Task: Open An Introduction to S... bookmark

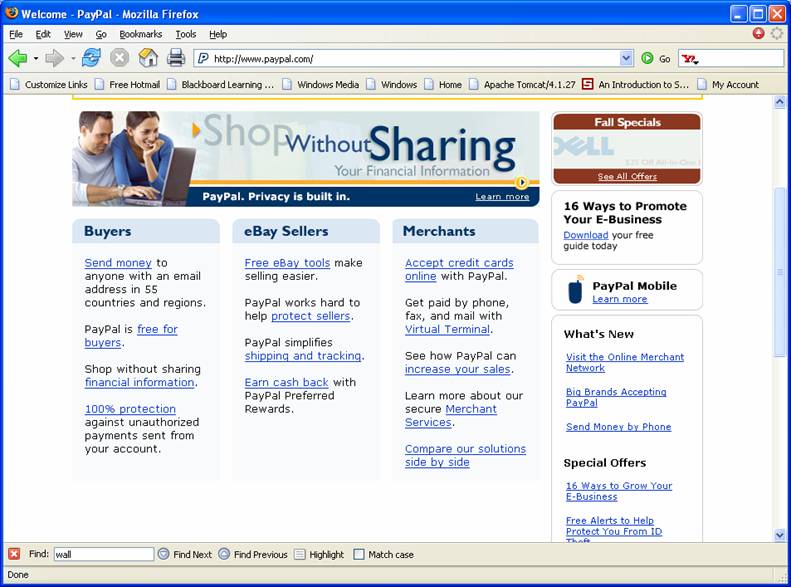Action: point(635,85)
